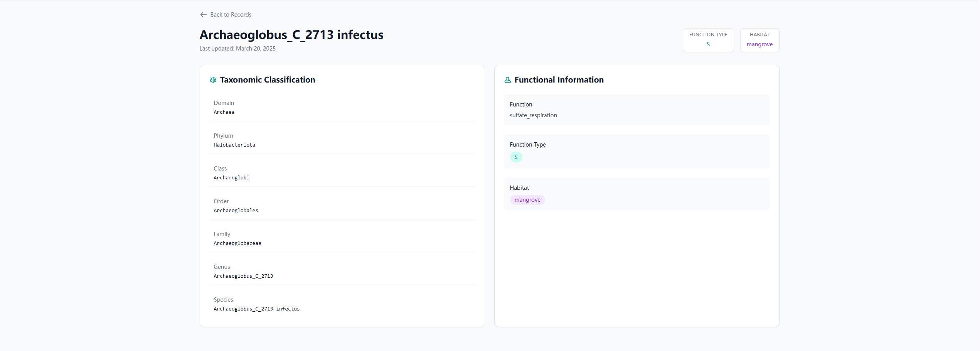Screen dimensions: 980x351
Task: Click the Domain label
Action: tap(224, 103)
